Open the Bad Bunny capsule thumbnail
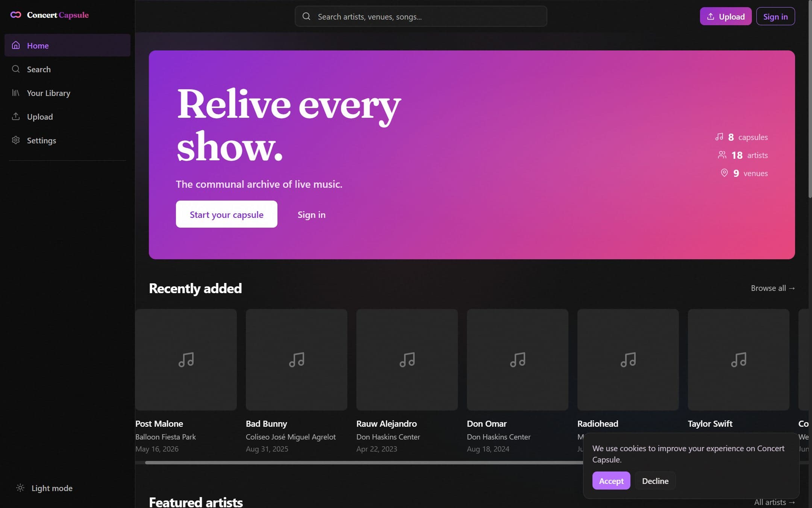 pyautogui.click(x=297, y=360)
